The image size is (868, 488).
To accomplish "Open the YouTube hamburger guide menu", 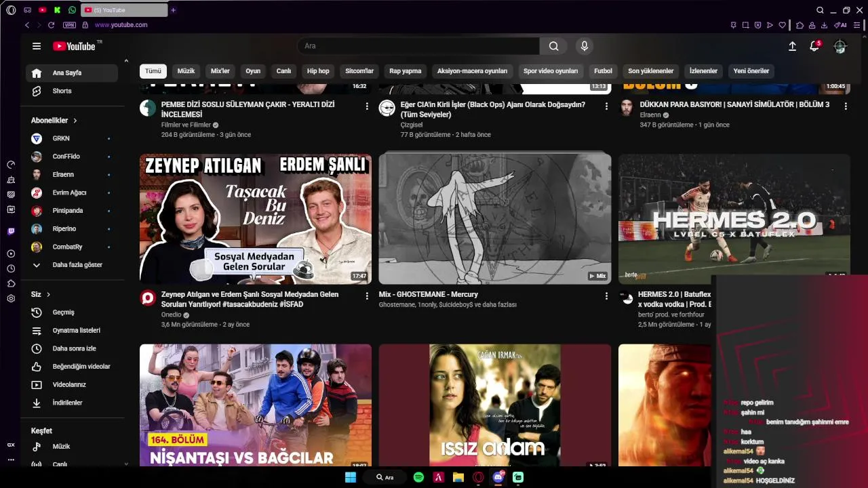I will [x=37, y=46].
